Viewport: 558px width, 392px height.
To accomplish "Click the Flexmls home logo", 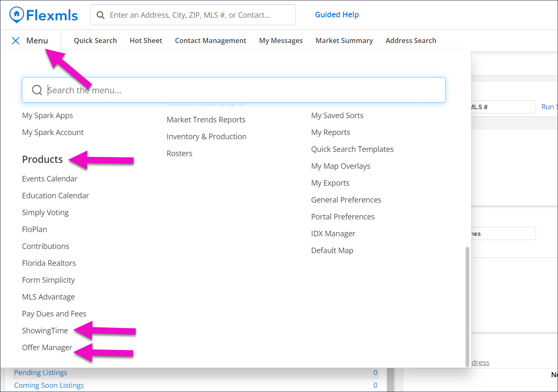I will 43,15.
